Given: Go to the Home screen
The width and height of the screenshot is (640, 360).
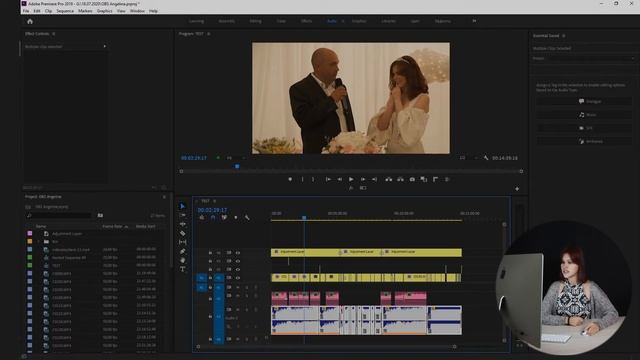Looking at the screenshot, I should (30, 21).
